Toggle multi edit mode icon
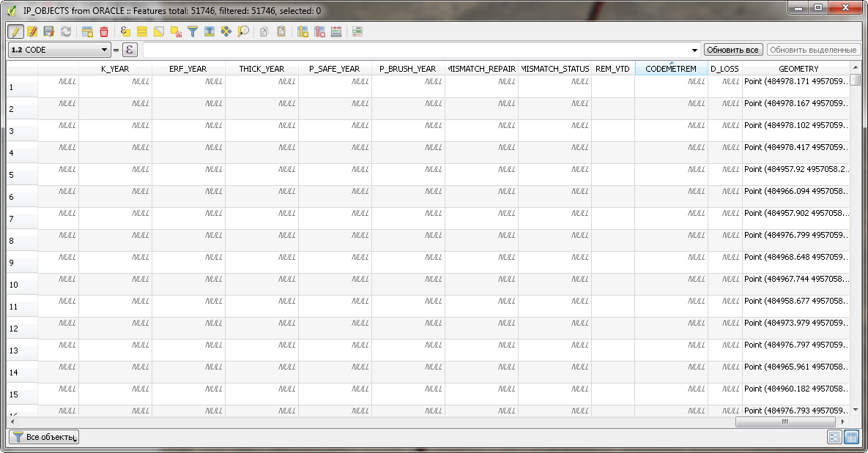 32,31
